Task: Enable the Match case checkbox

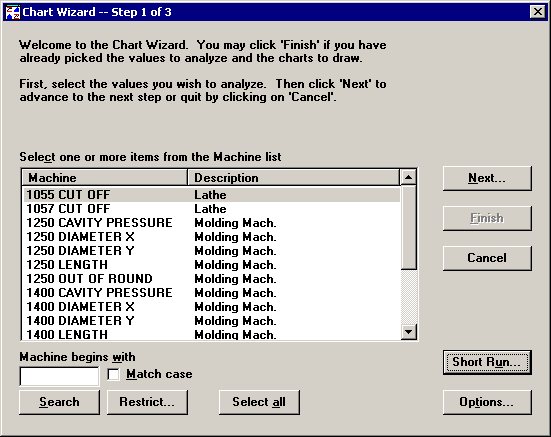Action: click(x=114, y=374)
